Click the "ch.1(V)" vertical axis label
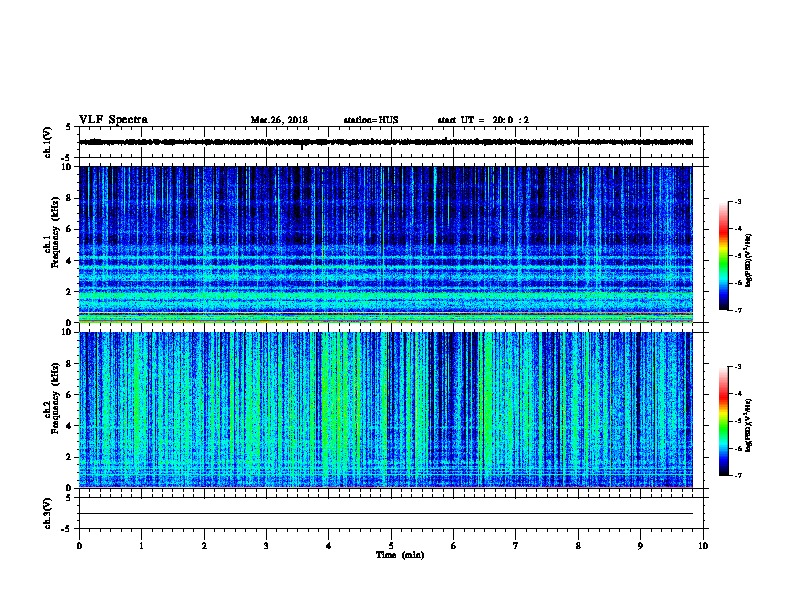The width and height of the screenshot is (792, 612). point(48,142)
